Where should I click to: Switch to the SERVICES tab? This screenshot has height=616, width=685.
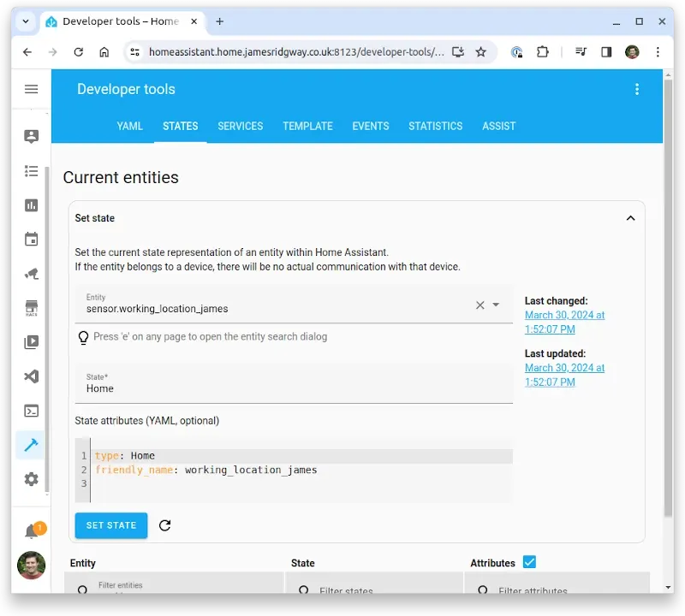241,126
